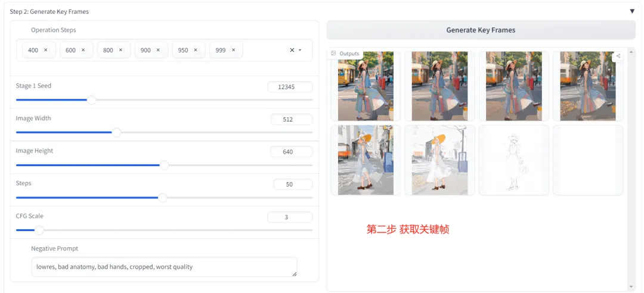
Task: Click the share icon in Outputs gallery
Action: 618,57
